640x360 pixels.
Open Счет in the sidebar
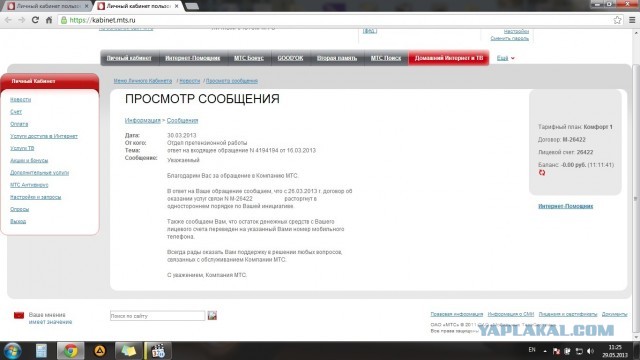[16, 111]
